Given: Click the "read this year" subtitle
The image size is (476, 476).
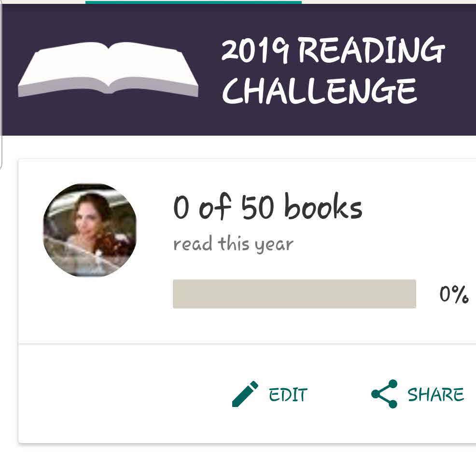Looking at the screenshot, I should coord(233,244).
